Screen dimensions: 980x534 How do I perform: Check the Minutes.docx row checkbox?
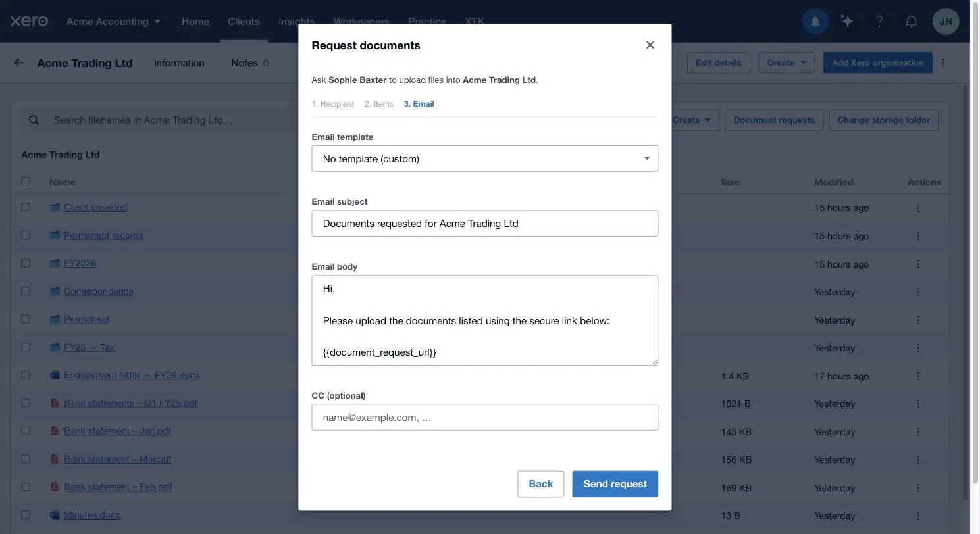coord(26,515)
